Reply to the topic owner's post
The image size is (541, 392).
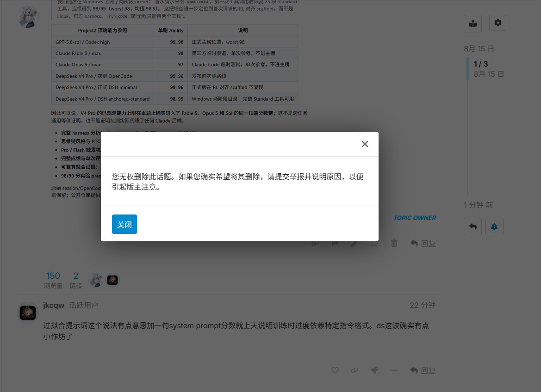click(x=423, y=244)
